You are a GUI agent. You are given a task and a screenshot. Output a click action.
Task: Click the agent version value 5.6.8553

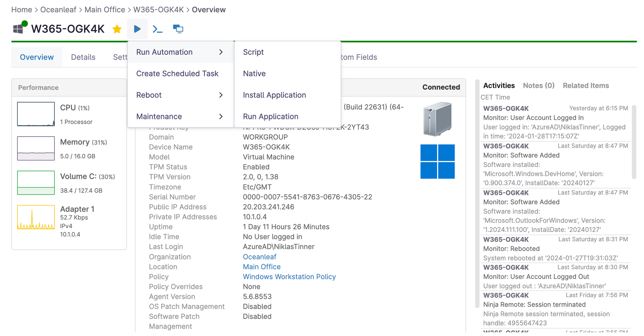(257, 297)
